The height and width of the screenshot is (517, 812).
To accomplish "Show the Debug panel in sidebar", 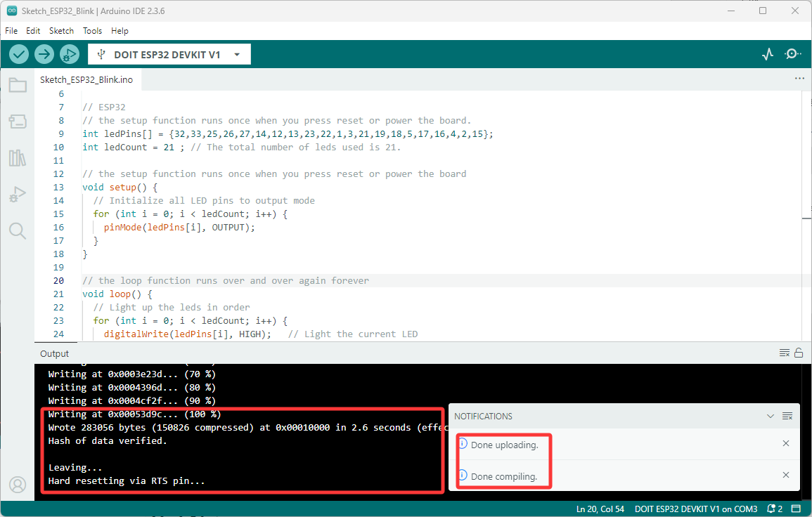I will (18, 195).
